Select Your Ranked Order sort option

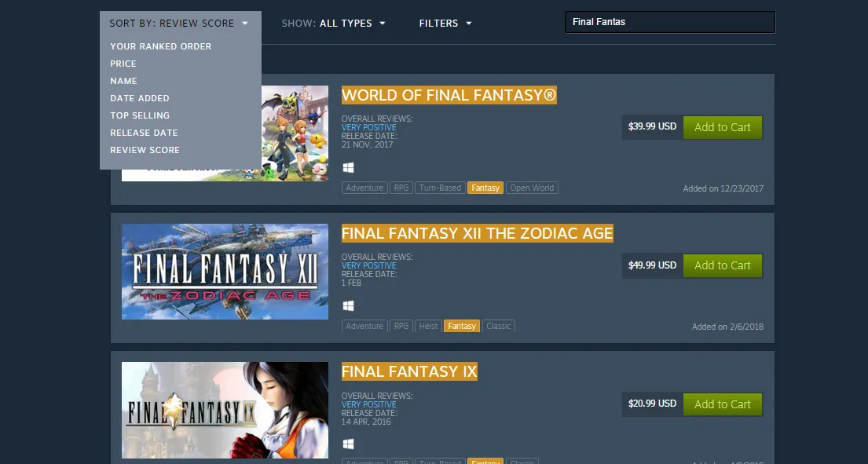[160, 46]
